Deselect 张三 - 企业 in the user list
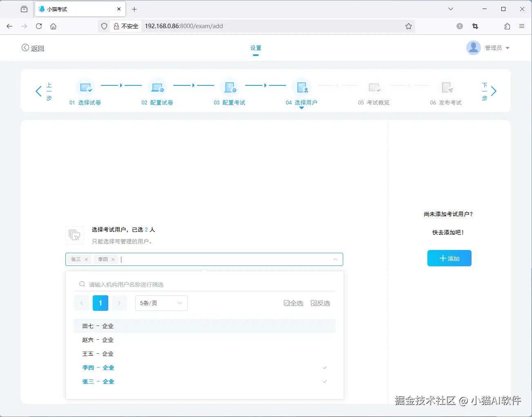The image size is (532, 417). click(98, 381)
